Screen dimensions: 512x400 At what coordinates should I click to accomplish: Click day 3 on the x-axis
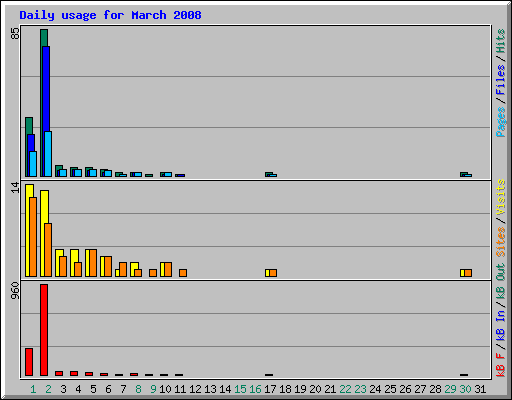(63, 389)
